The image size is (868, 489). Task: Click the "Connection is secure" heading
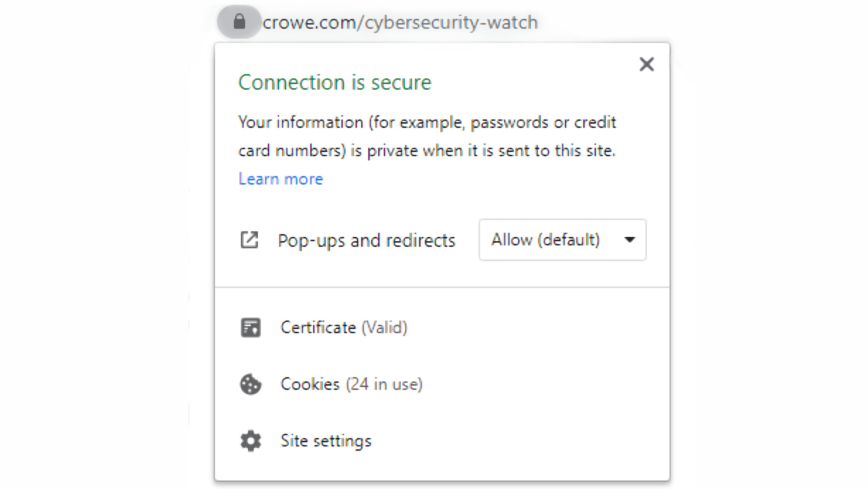(x=335, y=82)
